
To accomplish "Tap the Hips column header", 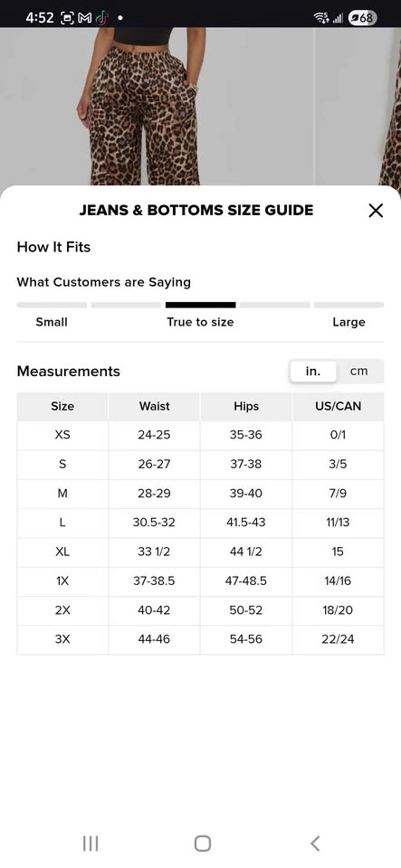I will pyautogui.click(x=246, y=406).
